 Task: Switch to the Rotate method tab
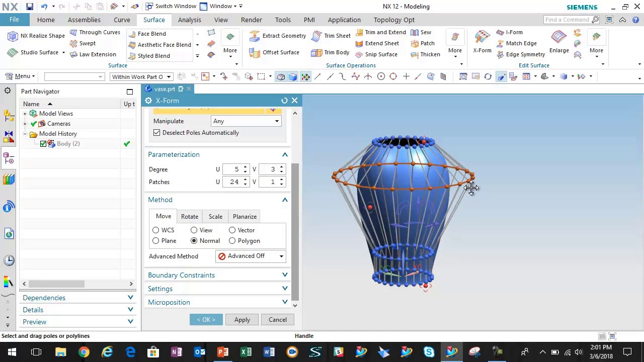pos(190,217)
